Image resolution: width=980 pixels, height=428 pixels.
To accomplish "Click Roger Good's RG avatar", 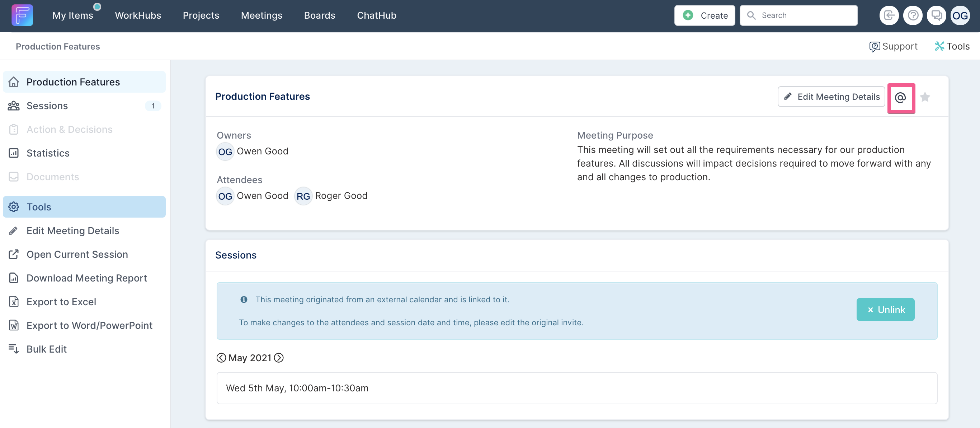I will pos(303,196).
